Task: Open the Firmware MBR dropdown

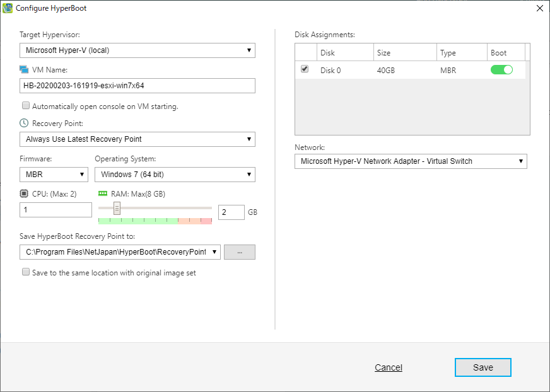Action: coord(54,174)
